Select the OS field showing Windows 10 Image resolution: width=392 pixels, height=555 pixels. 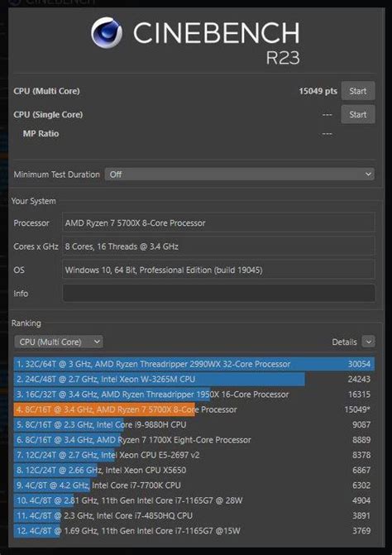coord(218,270)
